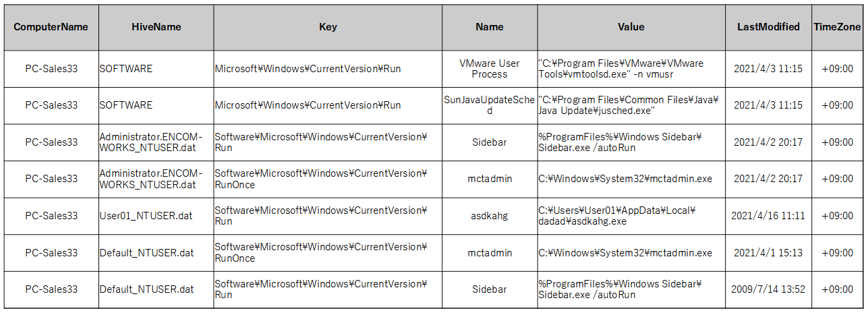Select the asdkahg.exe value path cell
The height and width of the screenshot is (313, 868).
(x=631, y=216)
